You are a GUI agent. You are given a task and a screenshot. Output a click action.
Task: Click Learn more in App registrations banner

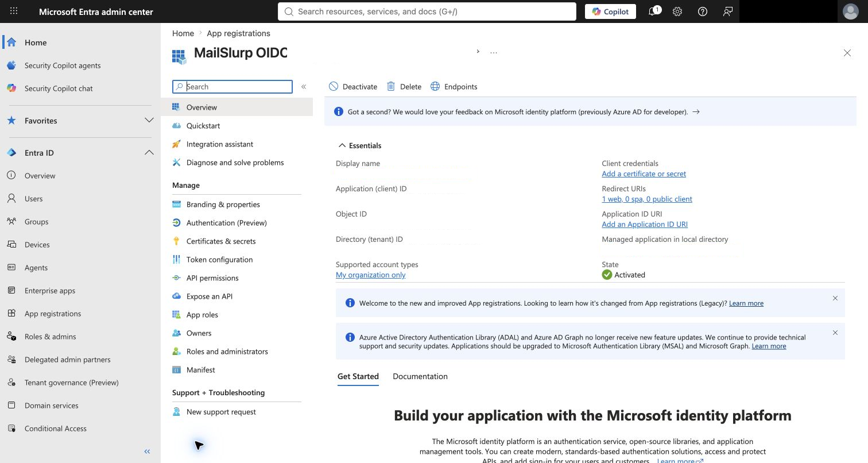point(746,303)
